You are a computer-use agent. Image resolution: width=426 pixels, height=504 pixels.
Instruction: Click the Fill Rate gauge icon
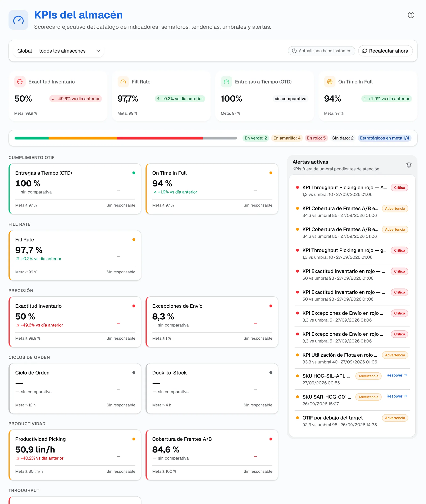[123, 82]
